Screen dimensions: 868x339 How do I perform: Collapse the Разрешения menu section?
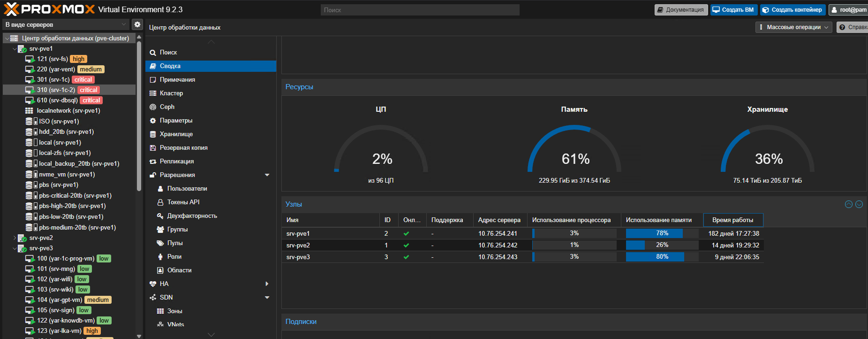coord(267,175)
